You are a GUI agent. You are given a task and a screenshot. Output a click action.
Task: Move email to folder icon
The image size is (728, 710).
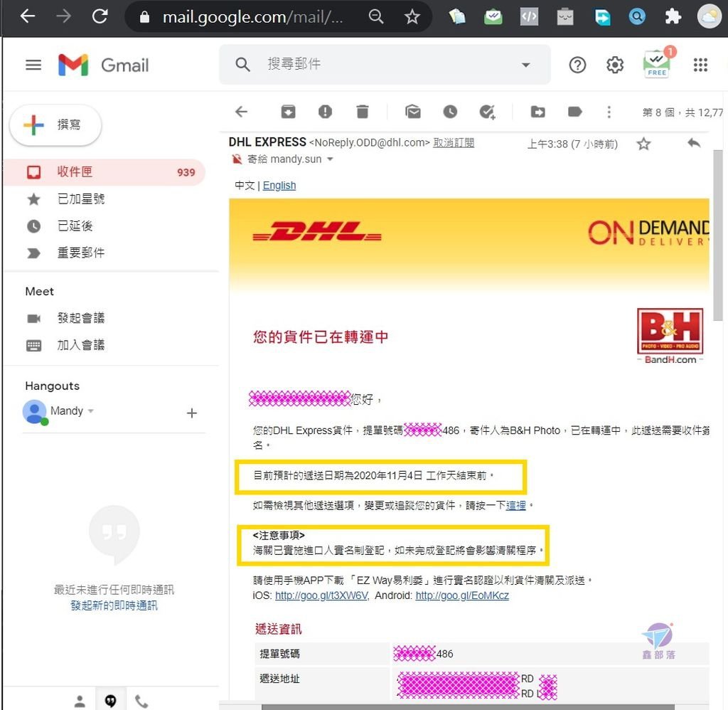point(537,112)
